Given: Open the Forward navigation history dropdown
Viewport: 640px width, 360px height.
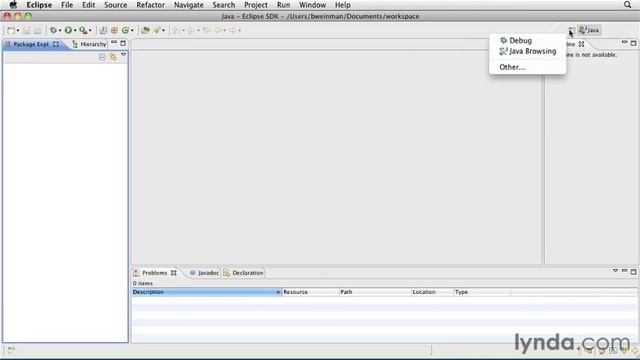Looking at the screenshot, I should (x=240, y=31).
